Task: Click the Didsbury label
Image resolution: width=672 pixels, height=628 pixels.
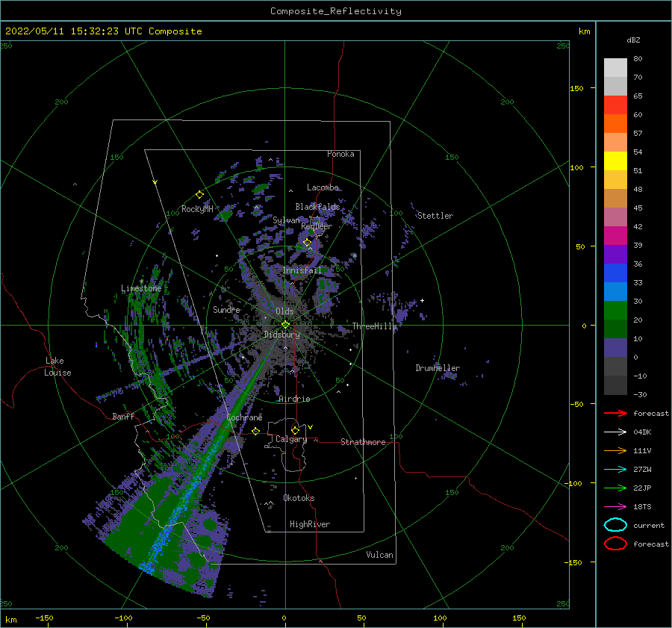Action: tap(281, 335)
